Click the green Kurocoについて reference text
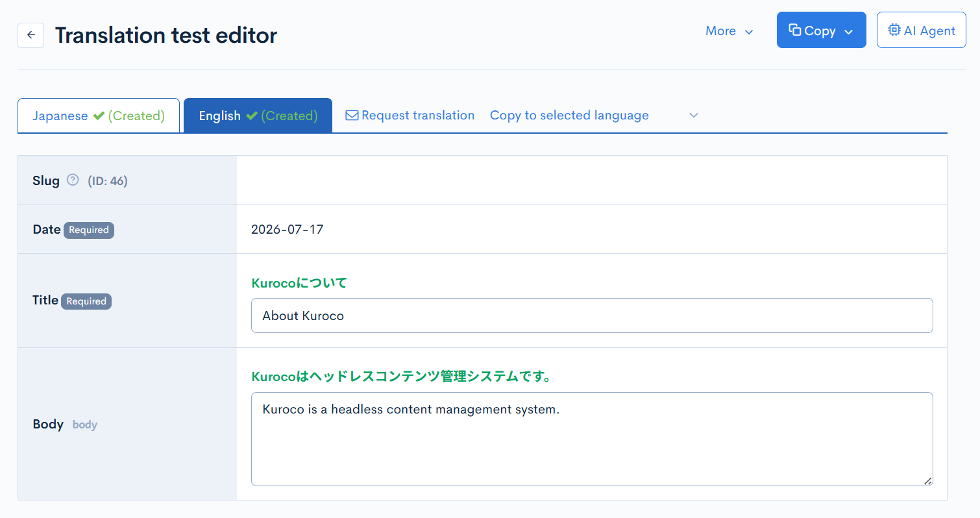This screenshot has height=518, width=980. [x=299, y=283]
